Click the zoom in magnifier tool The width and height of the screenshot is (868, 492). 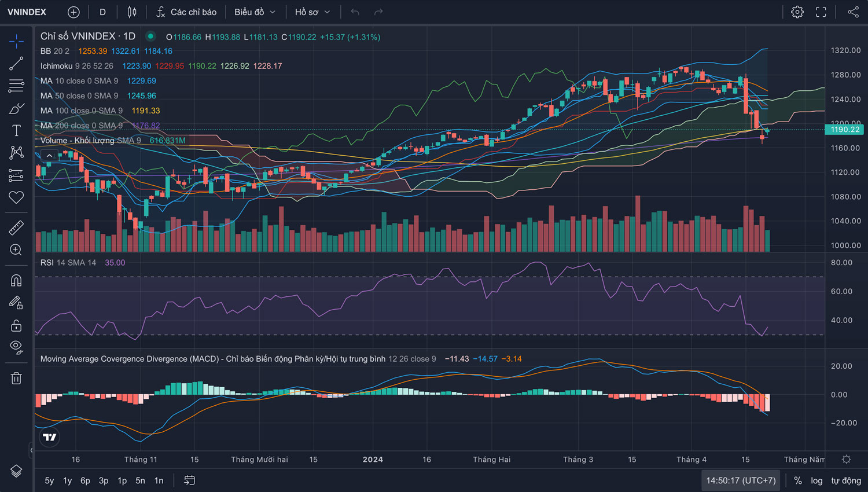click(x=16, y=250)
